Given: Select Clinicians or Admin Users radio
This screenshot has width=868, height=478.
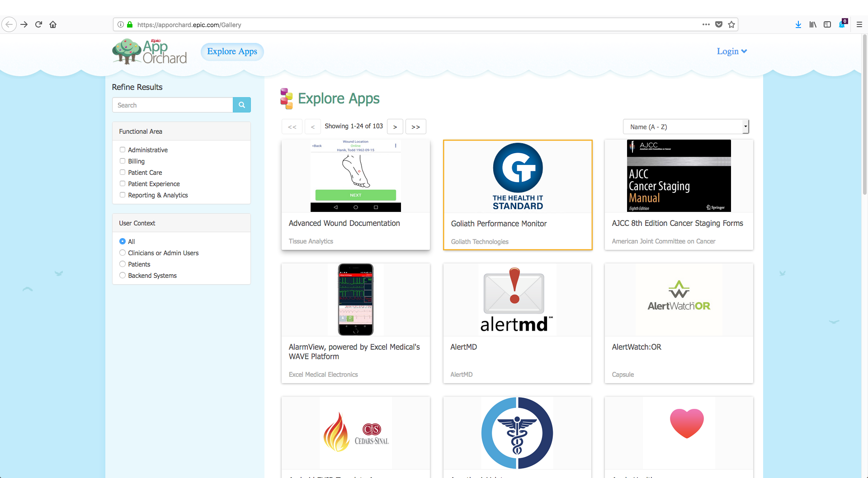Looking at the screenshot, I should click(122, 253).
